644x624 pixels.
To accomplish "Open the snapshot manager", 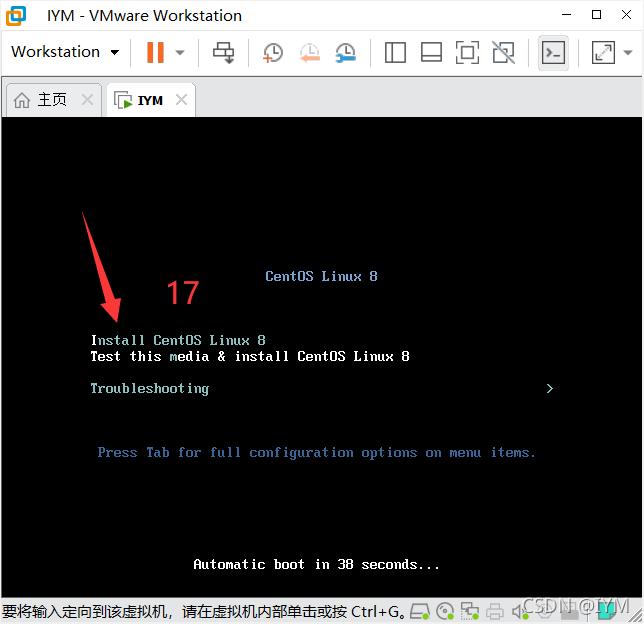I will click(345, 53).
